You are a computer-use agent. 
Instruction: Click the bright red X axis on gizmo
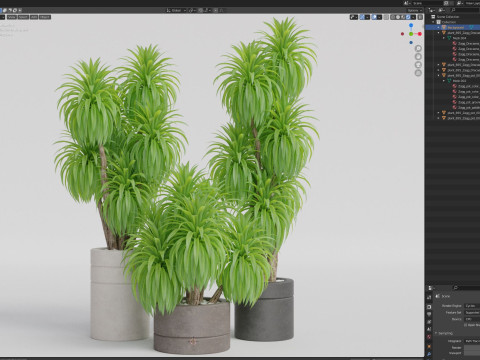420,34
